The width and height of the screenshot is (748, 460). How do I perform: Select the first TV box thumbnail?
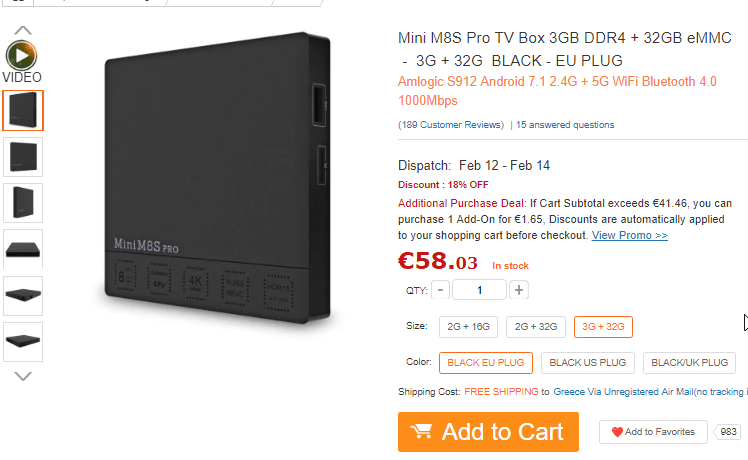click(23, 110)
